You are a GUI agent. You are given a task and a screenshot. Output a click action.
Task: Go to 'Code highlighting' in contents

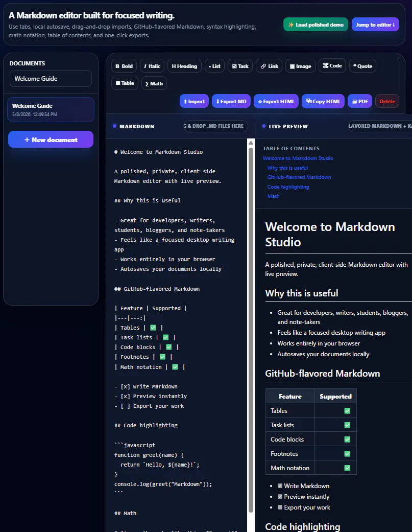tap(288, 187)
